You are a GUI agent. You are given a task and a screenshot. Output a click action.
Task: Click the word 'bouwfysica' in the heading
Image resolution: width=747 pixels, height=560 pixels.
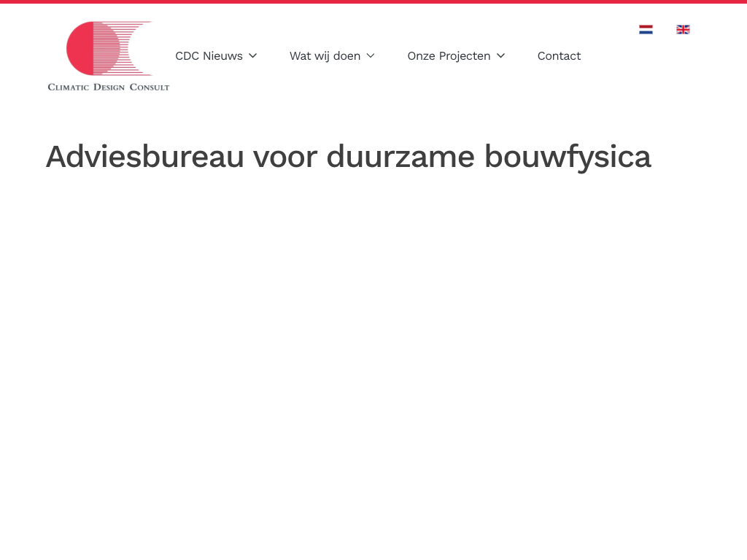click(567, 157)
